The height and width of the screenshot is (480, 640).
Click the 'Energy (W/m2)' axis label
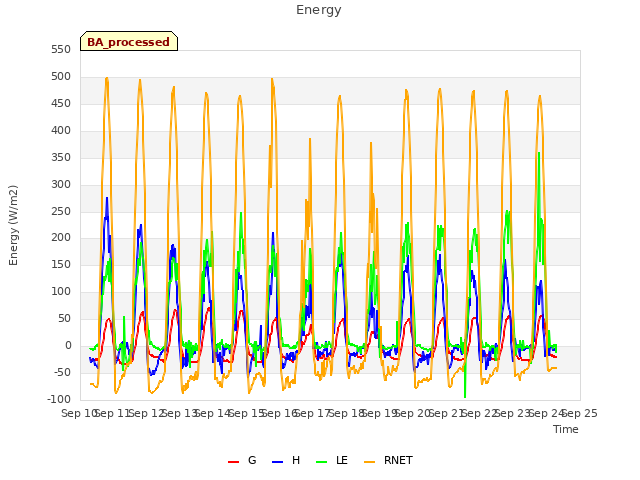[x=13, y=225]
